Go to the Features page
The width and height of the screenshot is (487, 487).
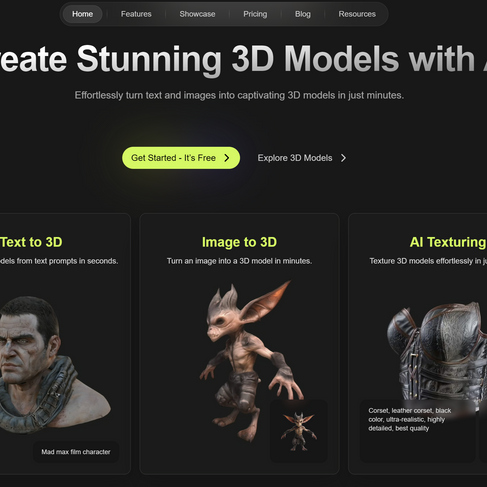point(136,14)
